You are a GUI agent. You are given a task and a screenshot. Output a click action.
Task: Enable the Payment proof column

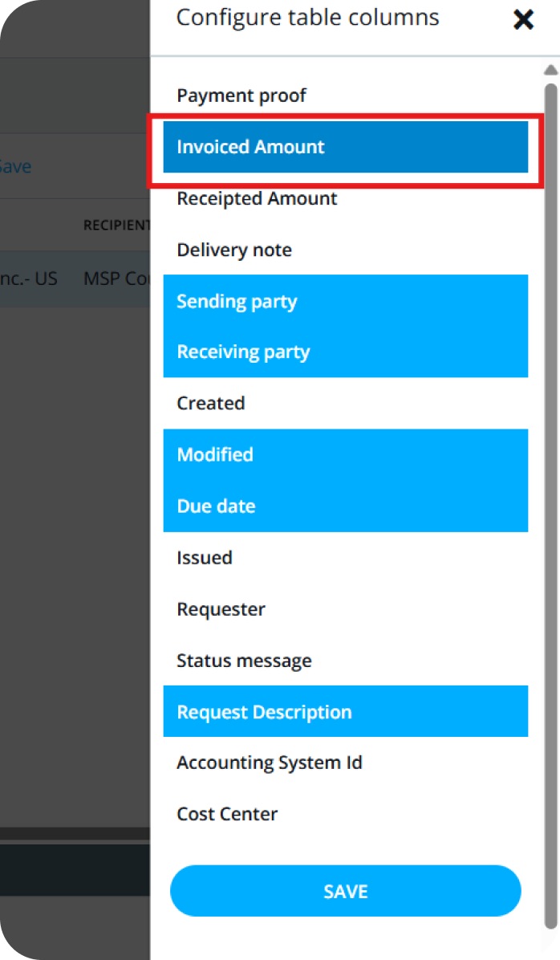coord(241,96)
